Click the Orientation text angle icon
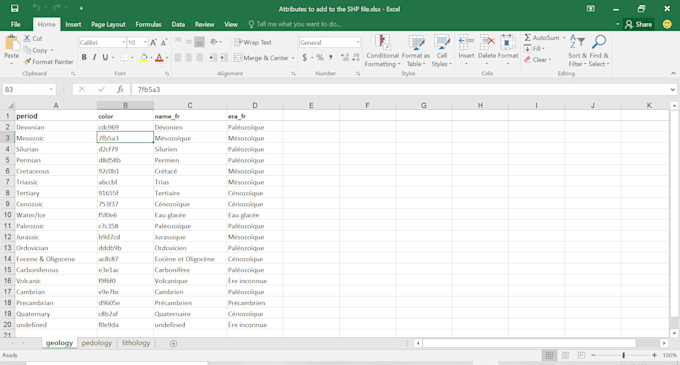 [x=213, y=42]
